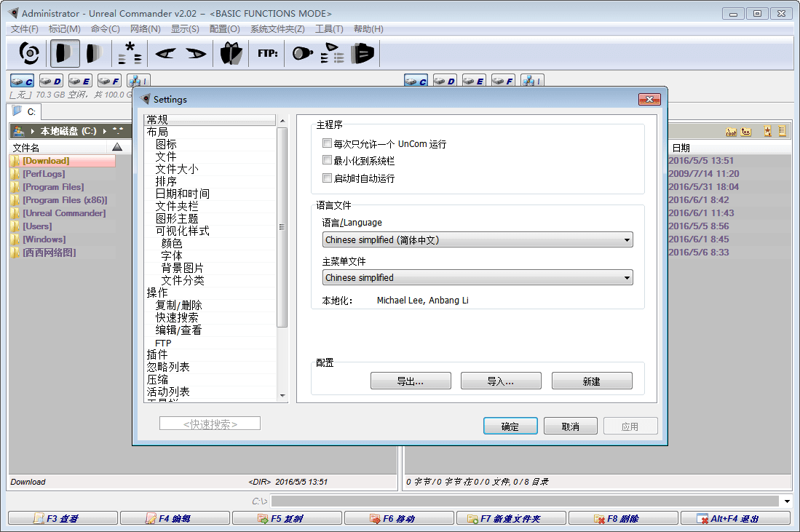Switch right panel to drive C
The height and width of the screenshot is (532, 800).
[416, 81]
